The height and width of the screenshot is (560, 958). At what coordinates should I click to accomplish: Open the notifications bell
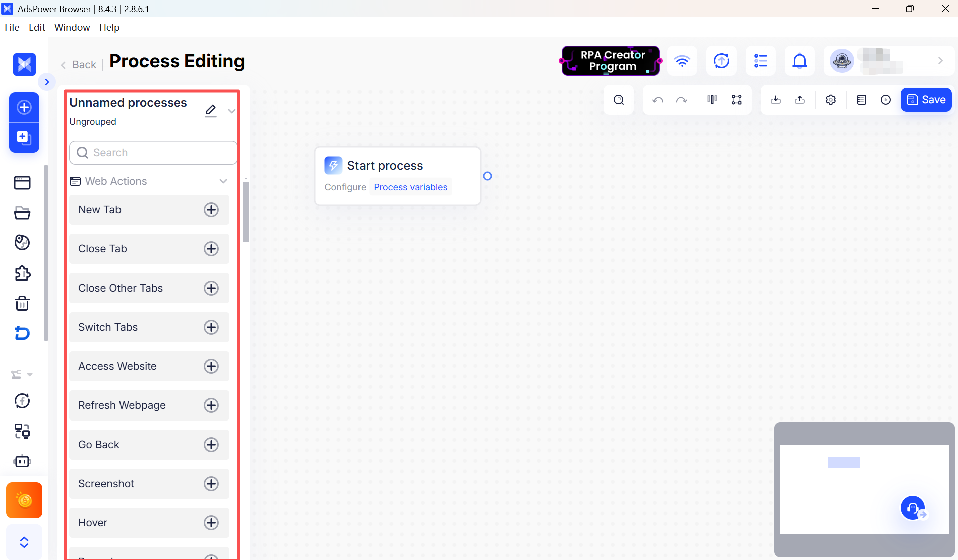coord(800,61)
